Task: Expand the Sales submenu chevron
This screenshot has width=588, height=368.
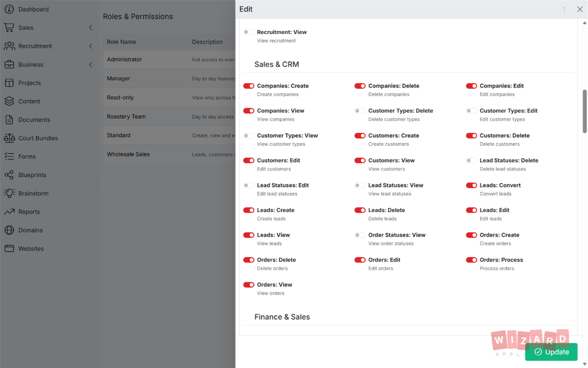Action: (90, 28)
